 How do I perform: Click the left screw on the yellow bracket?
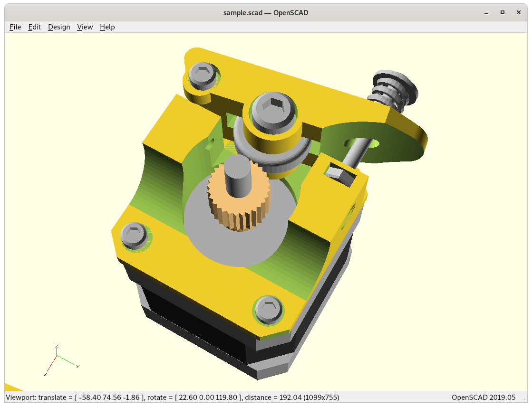[134, 236]
